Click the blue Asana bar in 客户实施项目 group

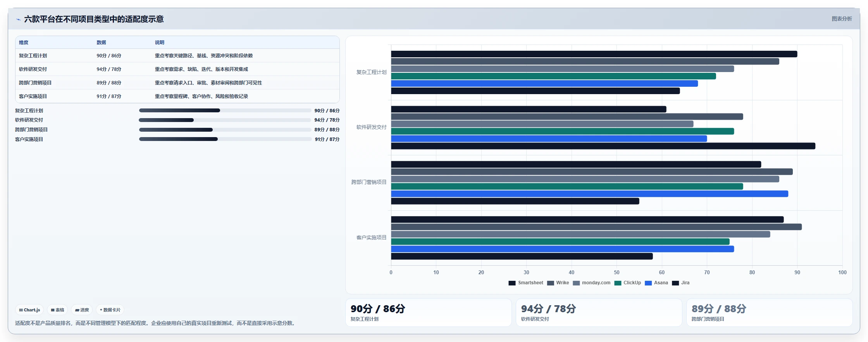pos(562,249)
